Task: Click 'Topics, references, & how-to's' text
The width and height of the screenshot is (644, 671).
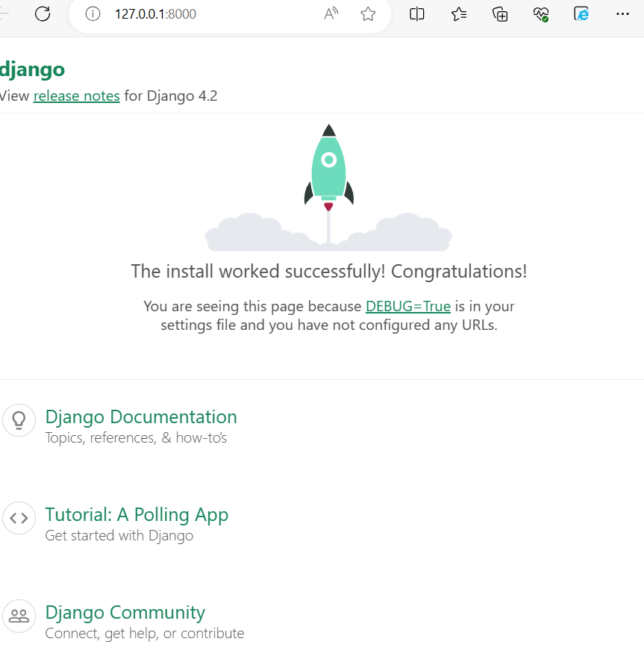Action: (136, 438)
